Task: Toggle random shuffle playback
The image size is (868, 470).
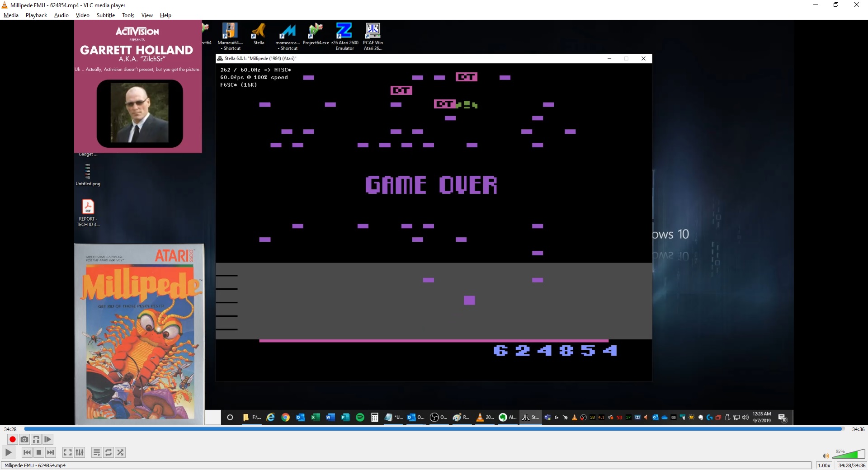Action: point(120,452)
